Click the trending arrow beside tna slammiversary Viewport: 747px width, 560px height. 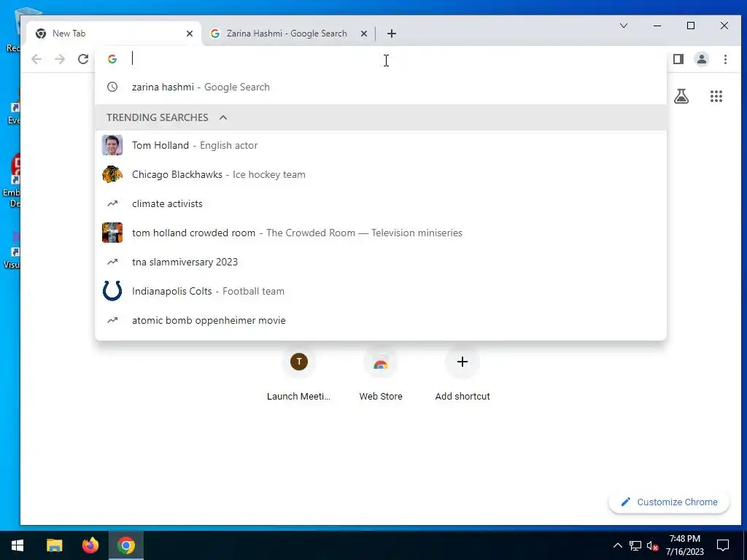pos(112,262)
